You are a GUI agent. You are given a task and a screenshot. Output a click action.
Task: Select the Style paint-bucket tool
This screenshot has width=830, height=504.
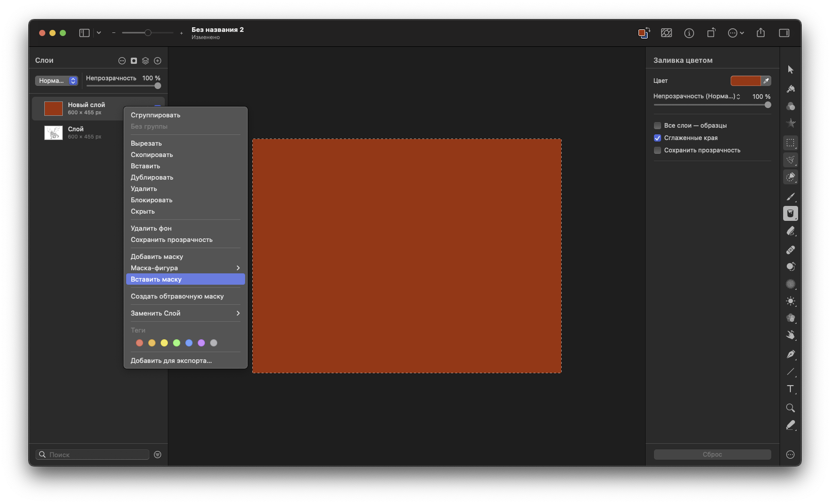[x=790, y=89]
